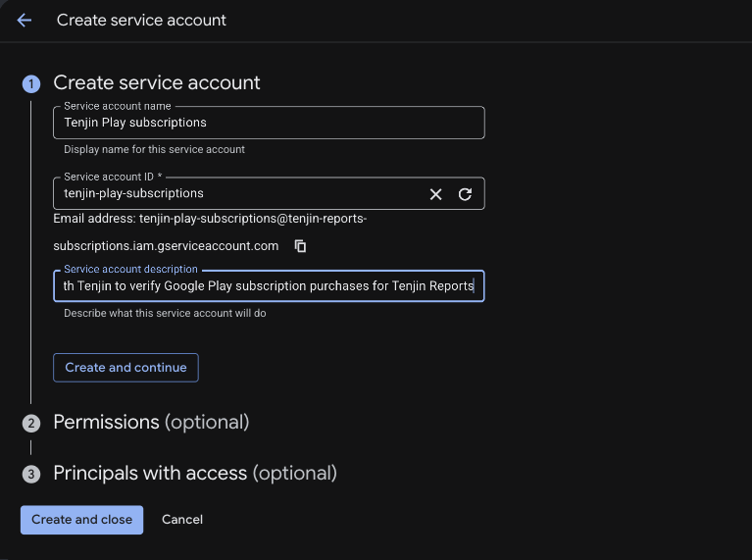Edit the Service account name field
752x560 pixels.
269,123
